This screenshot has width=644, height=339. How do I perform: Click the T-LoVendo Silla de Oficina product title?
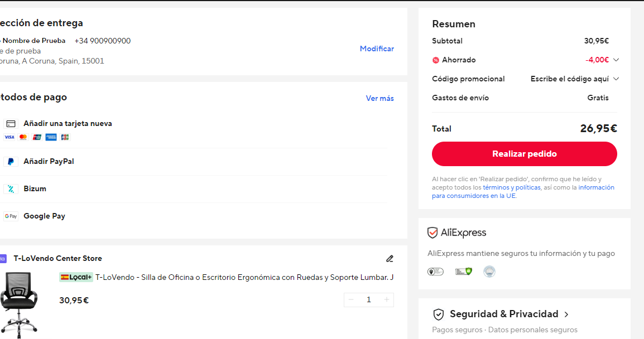[x=244, y=278]
